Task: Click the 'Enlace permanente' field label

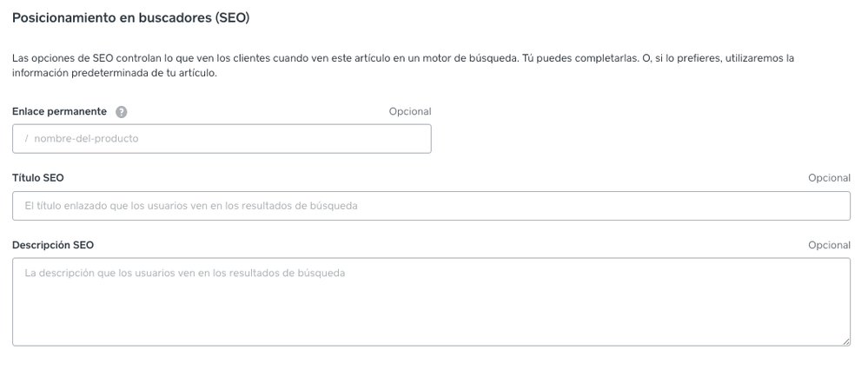Action: click(59, 112)
